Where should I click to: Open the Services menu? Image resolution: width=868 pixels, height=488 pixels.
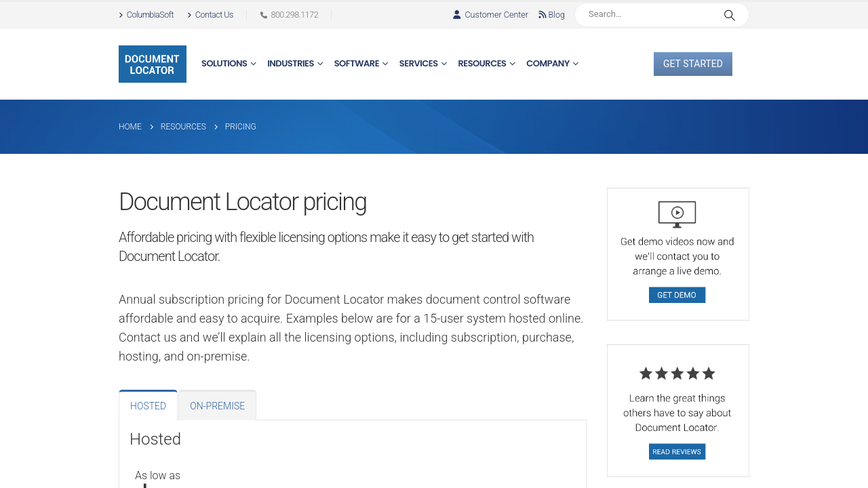(422, 64)
